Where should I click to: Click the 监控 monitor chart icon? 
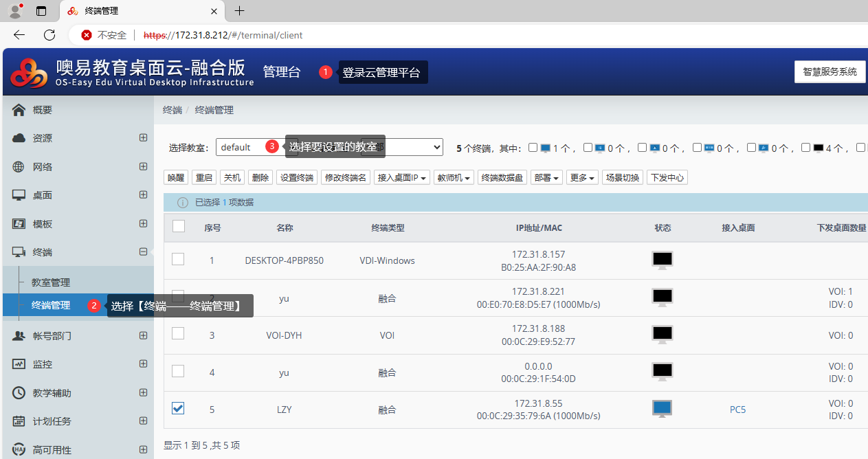coord(19,364)
